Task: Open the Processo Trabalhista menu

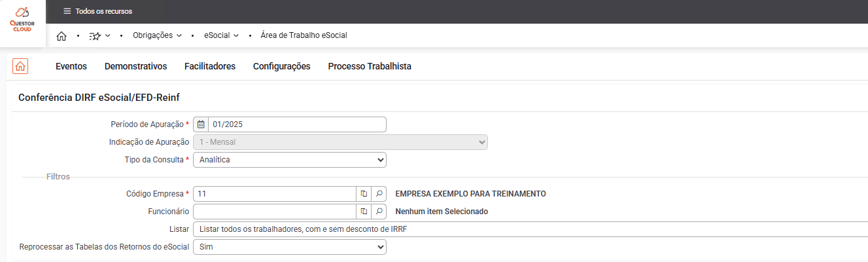Action: point(370,66)
